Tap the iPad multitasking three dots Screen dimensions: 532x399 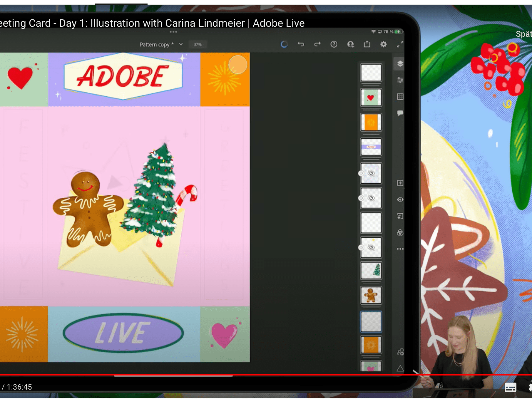(x=173, y=32)
